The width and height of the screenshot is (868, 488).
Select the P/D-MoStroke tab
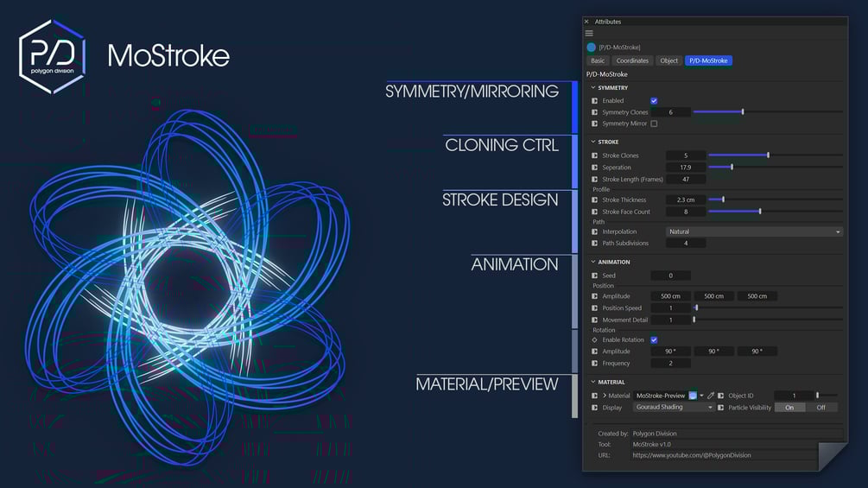[x=708, y=60]
